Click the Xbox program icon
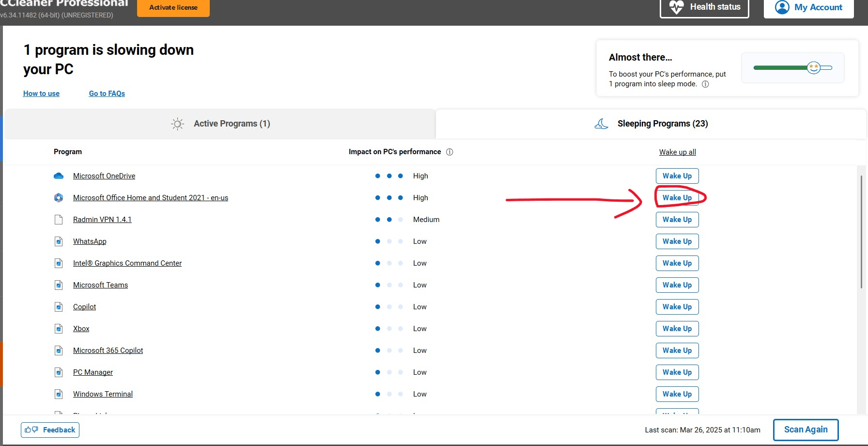868x446 pixels. click(x=59, y=329)
